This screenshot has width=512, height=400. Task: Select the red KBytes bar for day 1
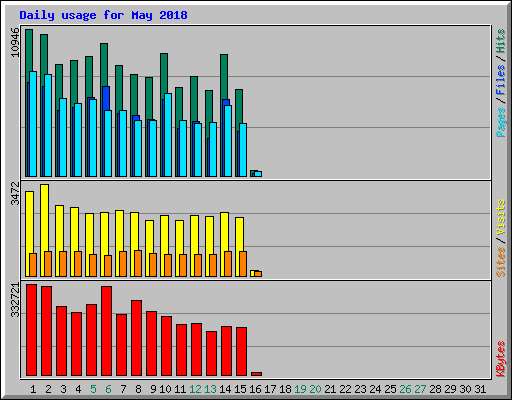click(x=31, y=330)
